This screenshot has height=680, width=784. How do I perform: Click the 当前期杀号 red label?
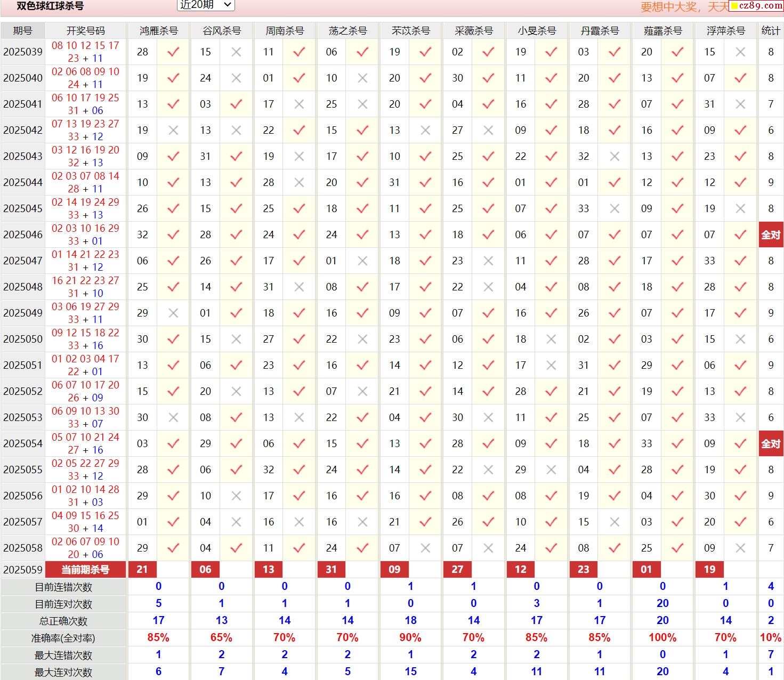pyautogui.click(x=86, y=570)
